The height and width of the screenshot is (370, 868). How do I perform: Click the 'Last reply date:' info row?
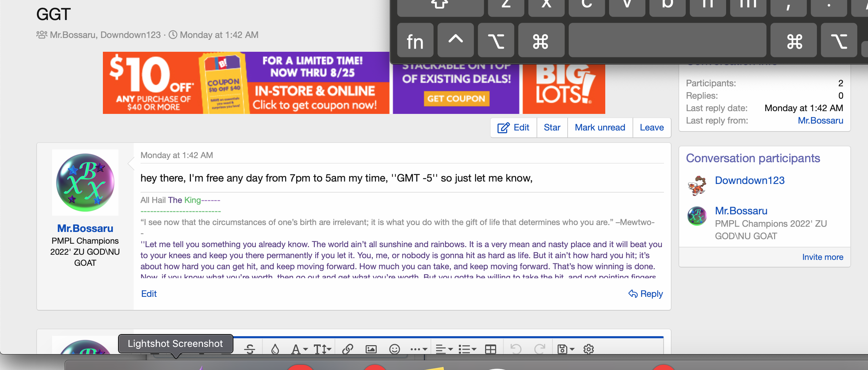(x=764, y=108)
